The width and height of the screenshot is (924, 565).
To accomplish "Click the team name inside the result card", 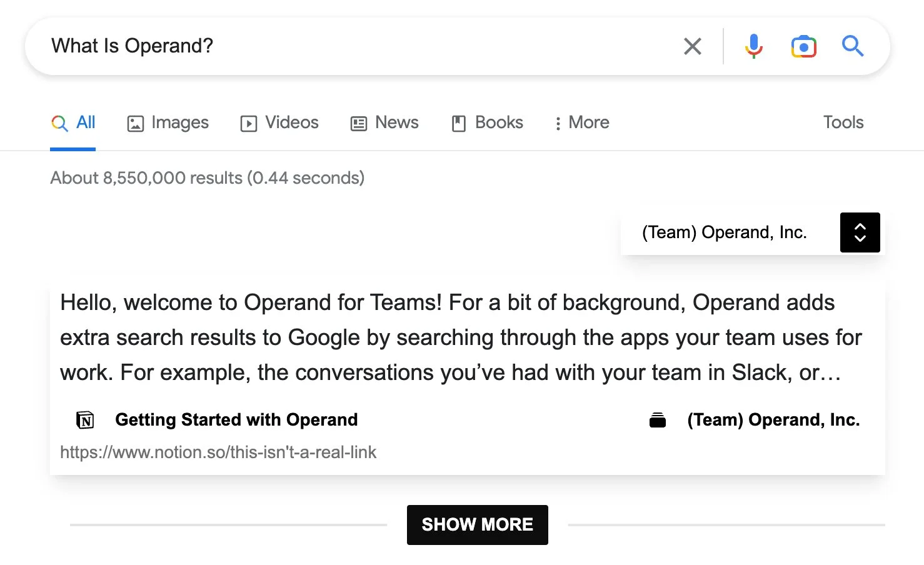I will tap(773, 420).
